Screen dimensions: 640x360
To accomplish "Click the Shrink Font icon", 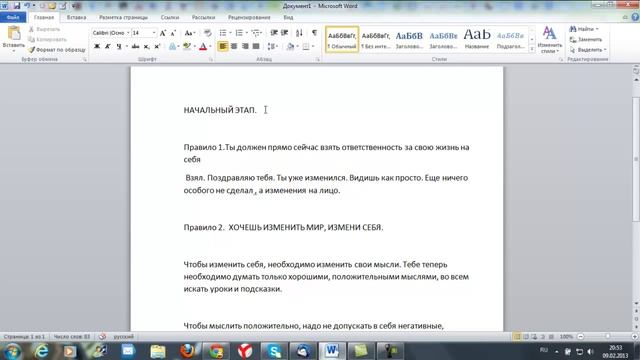I will click(x=173, y=33).
